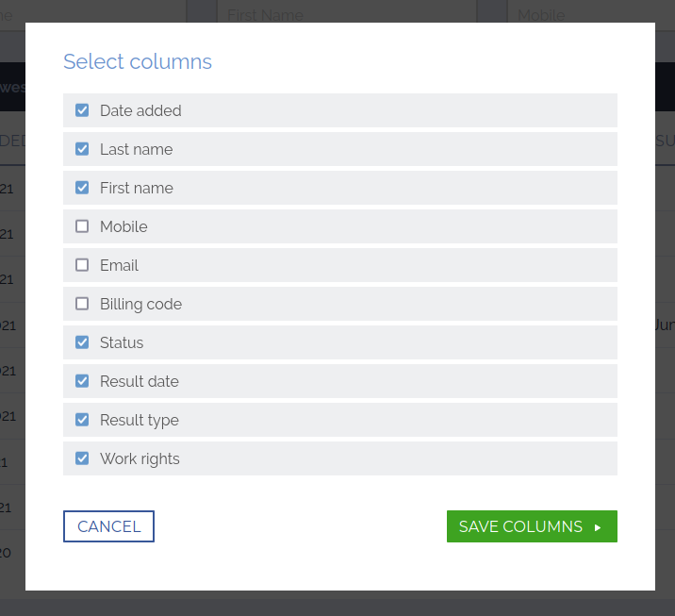Uncheck the Last name checkbox
This screenshot has height=616, width=675.
click(x=82, y=149)
